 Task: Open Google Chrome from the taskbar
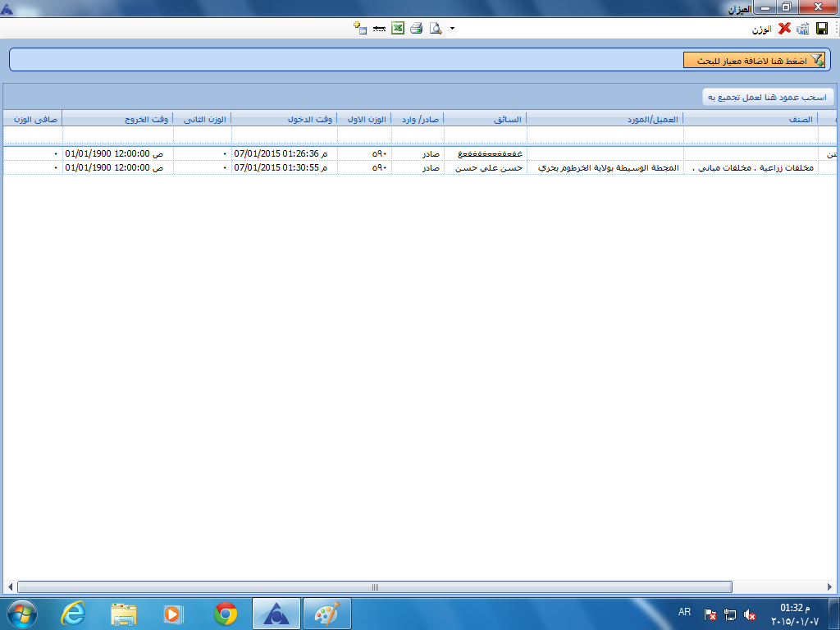(226, 613)
